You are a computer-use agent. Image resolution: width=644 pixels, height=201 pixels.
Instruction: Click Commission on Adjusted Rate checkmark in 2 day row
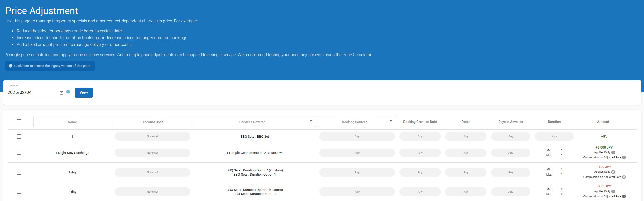pos(624,197)
